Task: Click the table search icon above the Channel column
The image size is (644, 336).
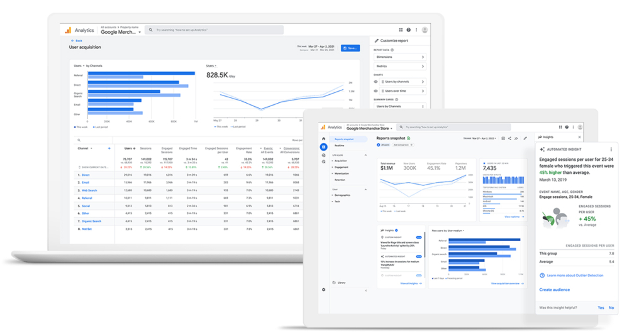Action: [79, 140]
